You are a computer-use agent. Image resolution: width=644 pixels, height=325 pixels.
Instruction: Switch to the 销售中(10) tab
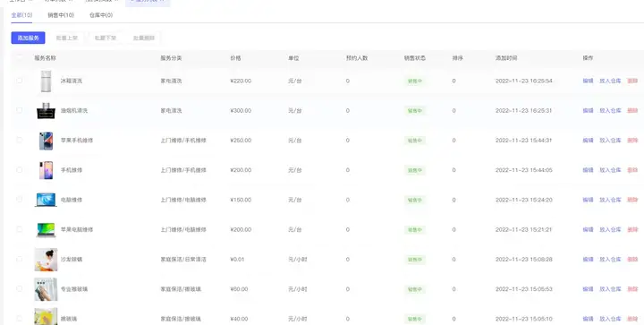(61, 15)
